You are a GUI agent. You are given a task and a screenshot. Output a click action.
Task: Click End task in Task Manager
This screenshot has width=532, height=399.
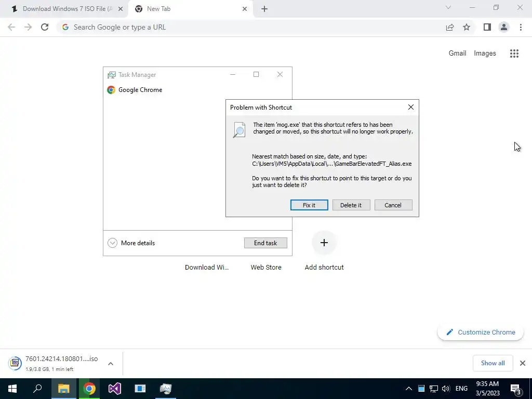[265, 243]
